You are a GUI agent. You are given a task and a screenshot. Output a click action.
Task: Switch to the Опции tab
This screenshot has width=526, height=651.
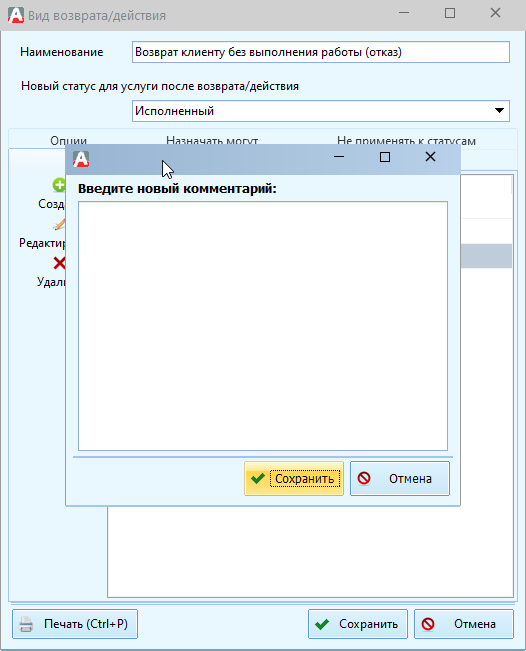(x=69, y=141)
